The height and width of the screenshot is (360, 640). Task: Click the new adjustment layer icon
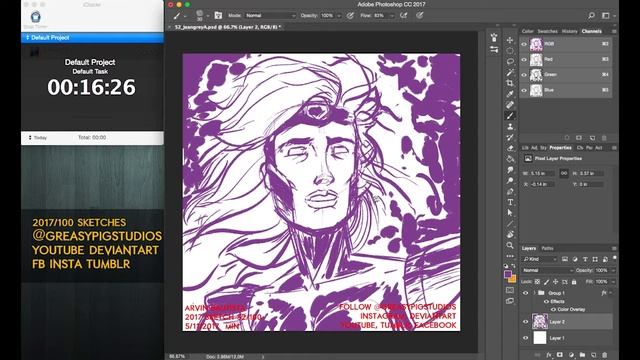pyautogui.click(x=571, y=355)
